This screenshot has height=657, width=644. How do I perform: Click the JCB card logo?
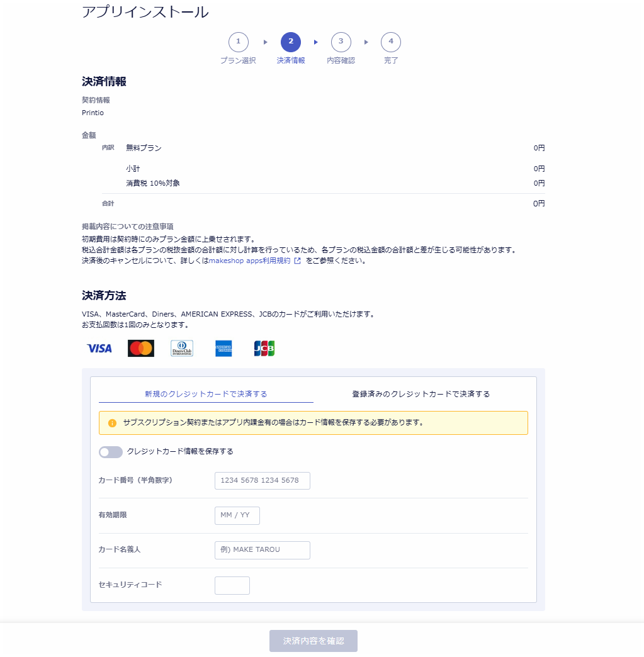(x=264, y=349)
